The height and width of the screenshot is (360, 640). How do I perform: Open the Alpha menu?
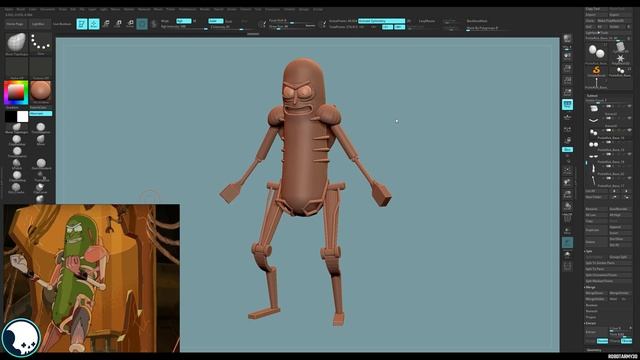9,9
